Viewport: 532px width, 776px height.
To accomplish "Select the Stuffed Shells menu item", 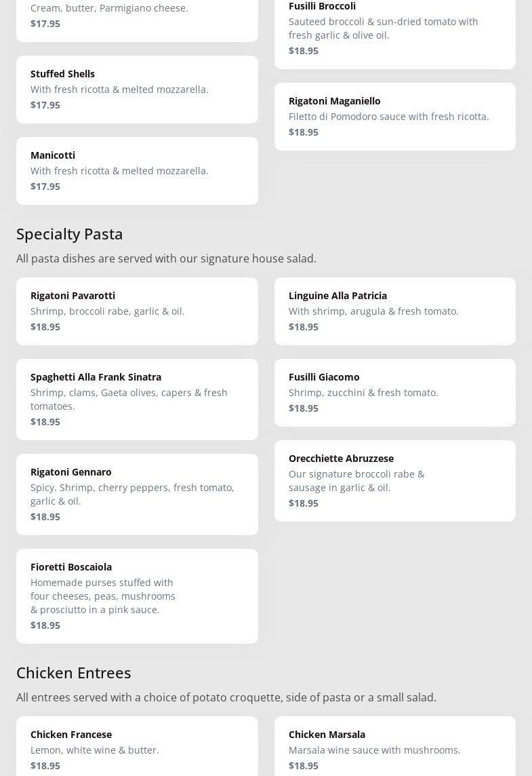I will click(137, 90).
